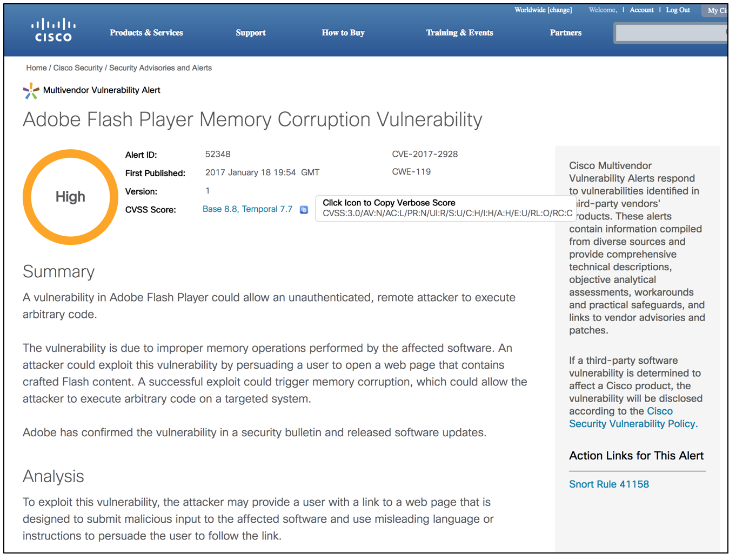This screenshot has height=560, width=736.
Task: Open Security Advisories and Alerts breadcrumb
Action: [x=160, y=68]
